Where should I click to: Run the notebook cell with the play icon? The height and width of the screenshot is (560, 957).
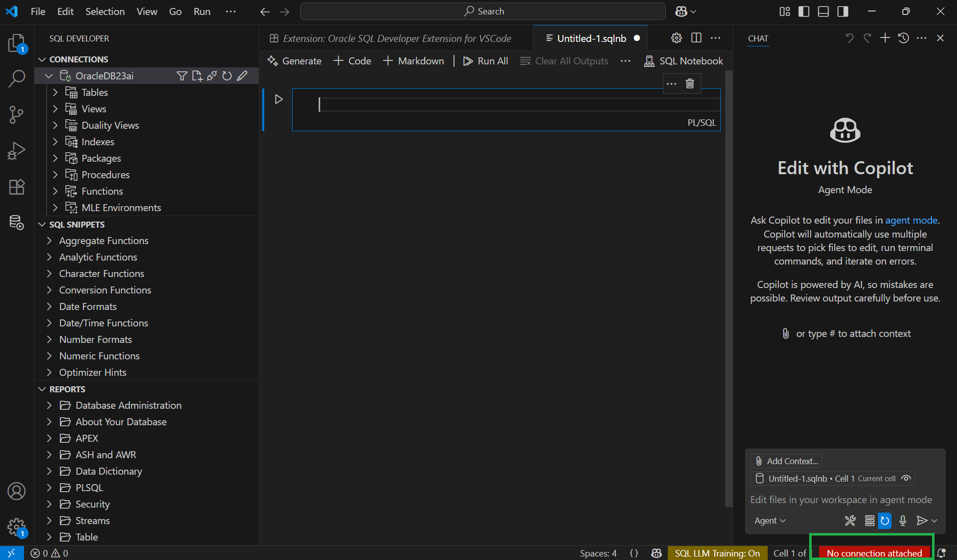coord(279,99)
